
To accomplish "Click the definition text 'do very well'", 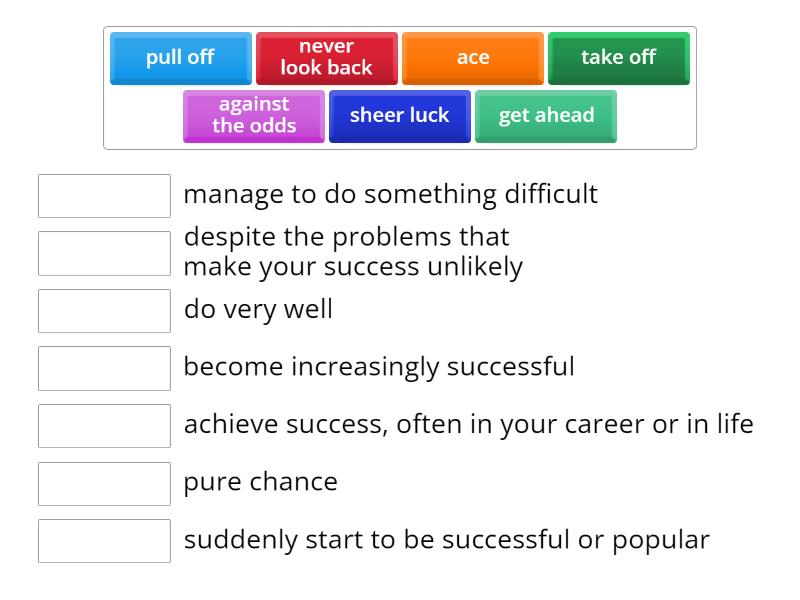I will pyautogui.click(x=258, y=309).
